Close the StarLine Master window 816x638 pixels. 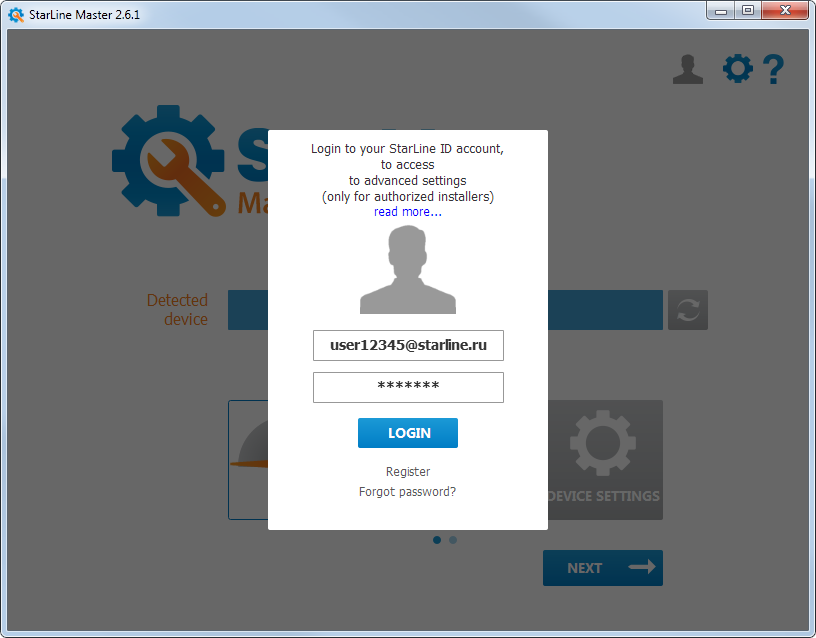[x=785, y=10]
